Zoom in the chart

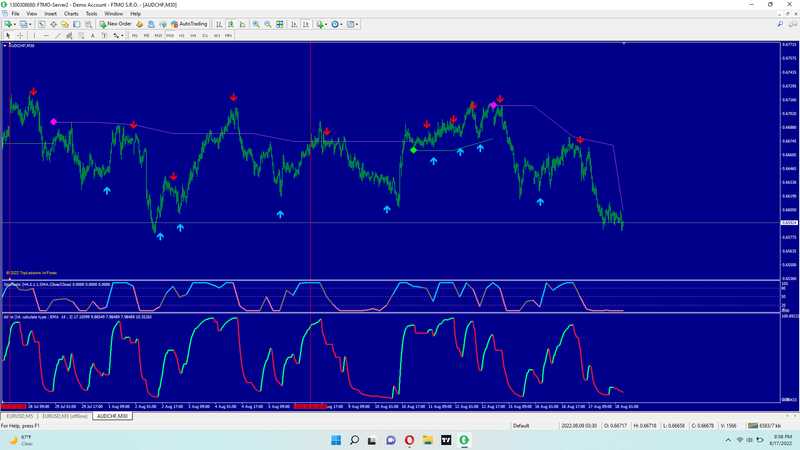pos(256,24)
